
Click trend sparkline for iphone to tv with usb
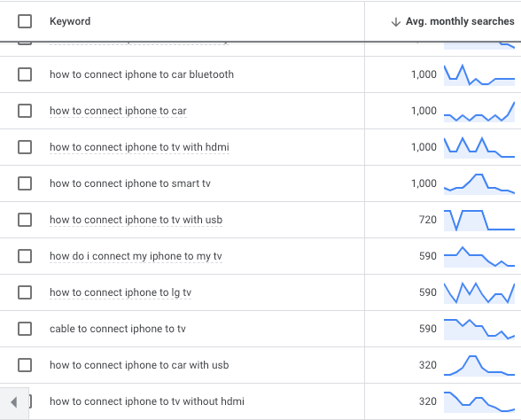(479, 220)
